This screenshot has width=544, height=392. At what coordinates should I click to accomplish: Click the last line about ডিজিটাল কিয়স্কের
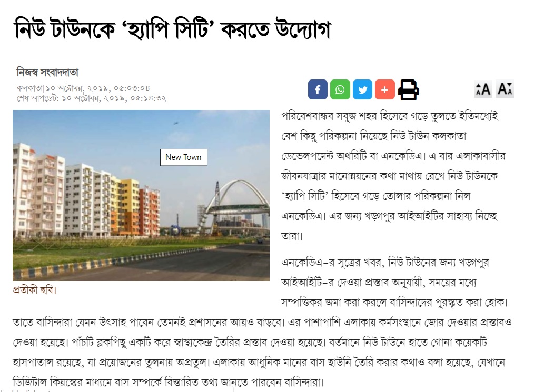pos(169,382)
